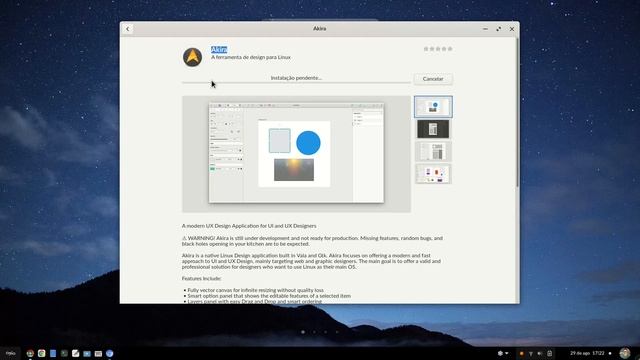Click the subtitle "A ferramenta de design para Linux"
Viewport: 640px width, 360px height.
point(251,58)
